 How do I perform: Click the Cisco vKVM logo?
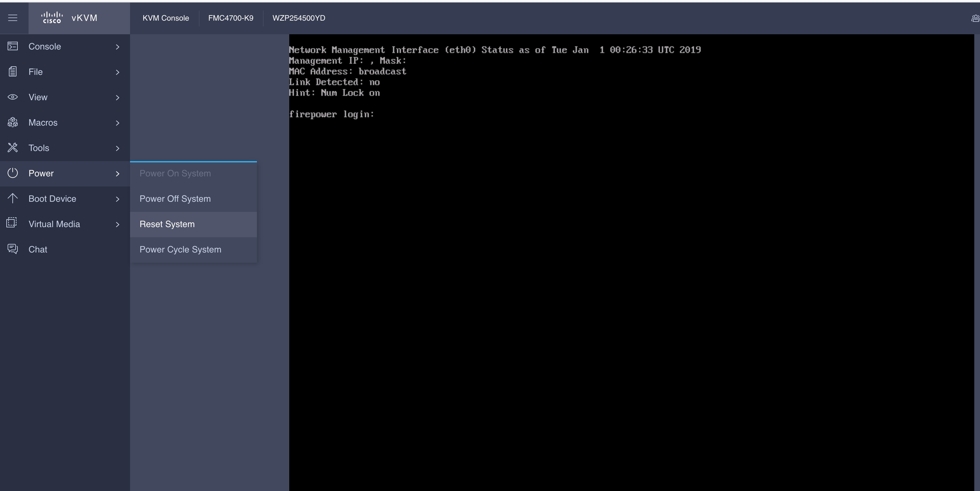tap(69, 18)
